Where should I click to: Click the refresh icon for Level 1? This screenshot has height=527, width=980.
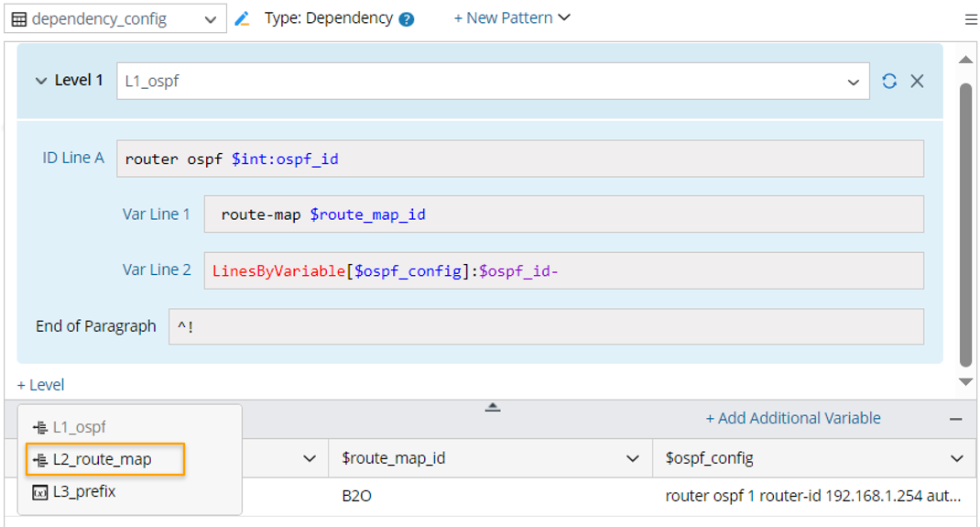click(x=889, y=81)
